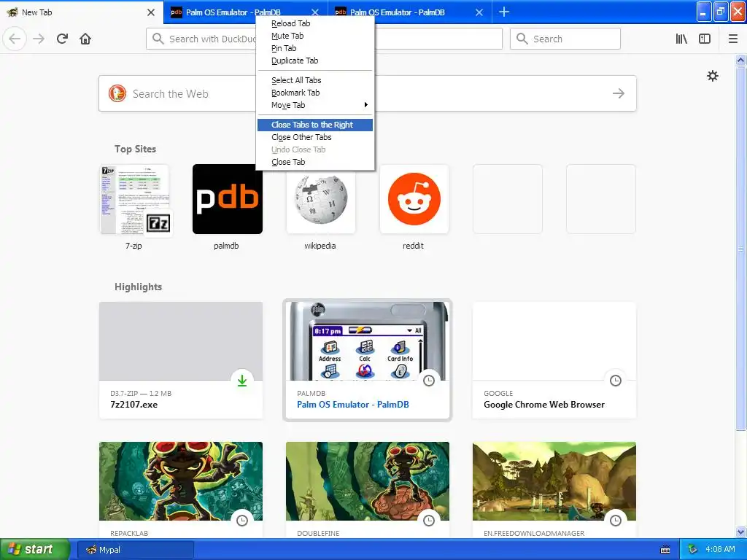747x560 pixels.
Task: Click the magnifier icon in the address bar
Action: pyautogui.click(x=158, y=39)
